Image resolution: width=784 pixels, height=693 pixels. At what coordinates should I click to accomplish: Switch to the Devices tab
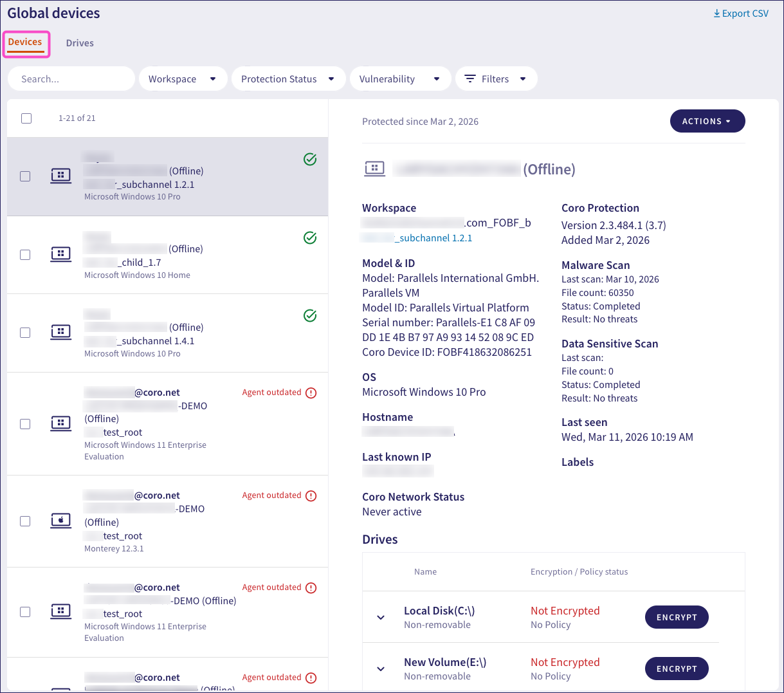(25, 42)
